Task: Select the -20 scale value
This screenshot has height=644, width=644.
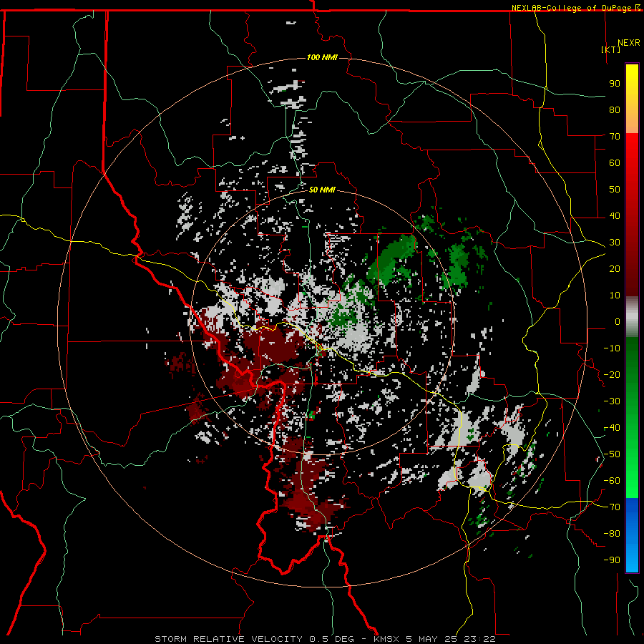Action: pos(612,375)
